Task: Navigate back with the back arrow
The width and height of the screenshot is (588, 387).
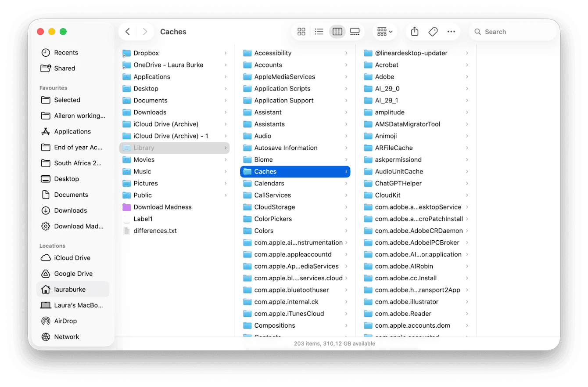Action: pos(127,31)
